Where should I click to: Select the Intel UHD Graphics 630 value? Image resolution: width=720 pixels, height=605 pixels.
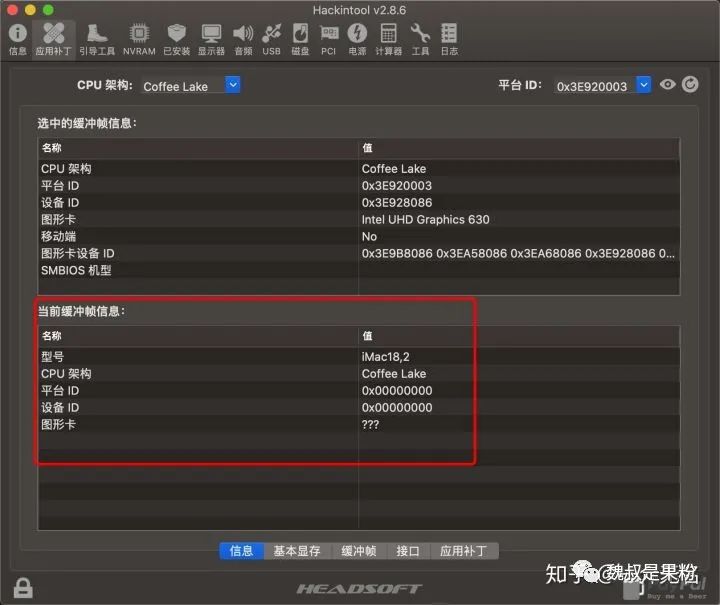point(425,219)
